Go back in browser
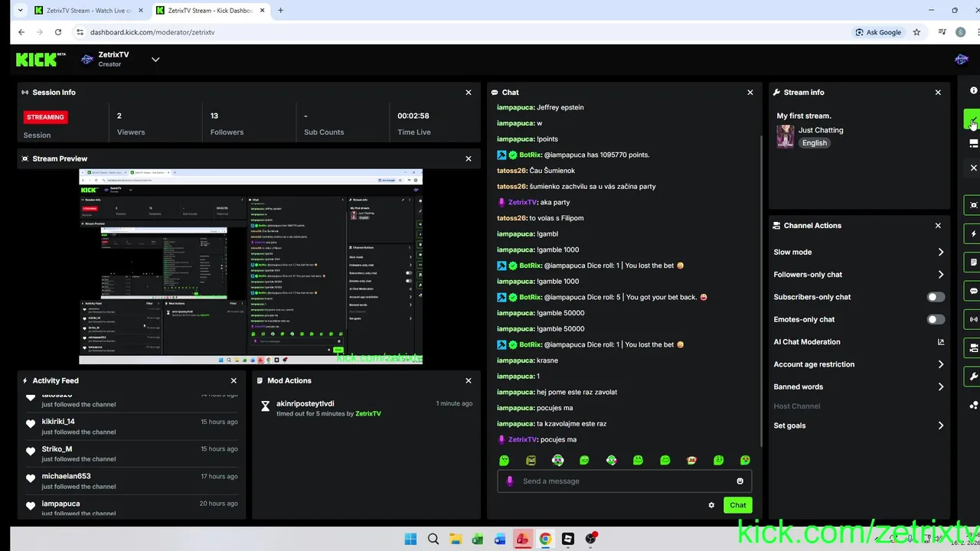Viewport: 980px width, 551px height. 21,32
